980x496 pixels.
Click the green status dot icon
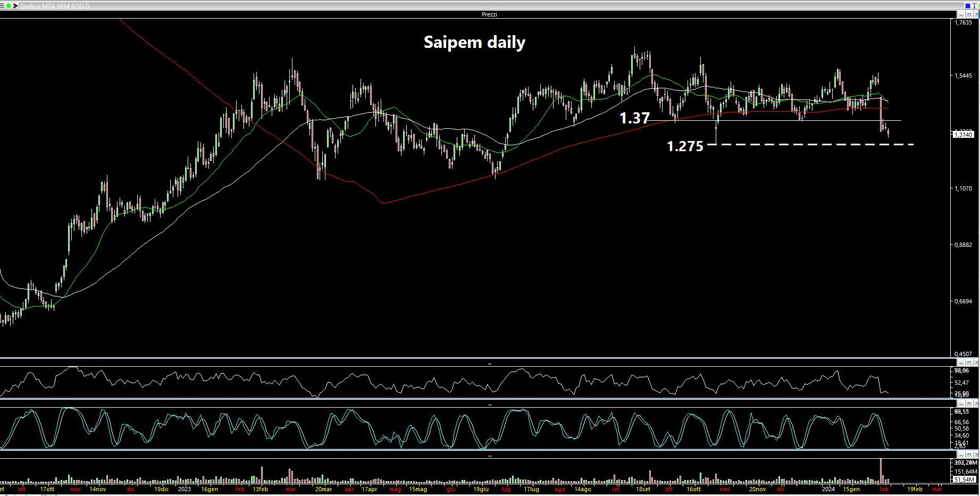[9, 6]
